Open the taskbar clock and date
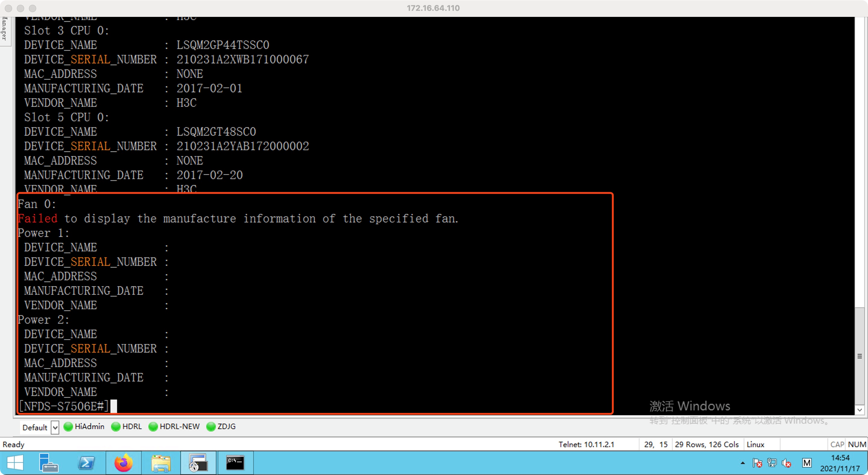868x475 pixels. (x=840, y=463)
